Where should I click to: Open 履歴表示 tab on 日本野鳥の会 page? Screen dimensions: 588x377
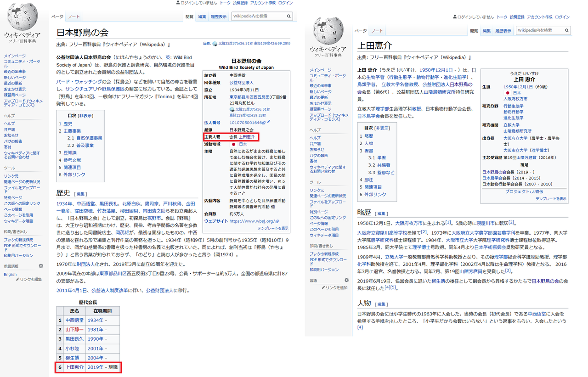click(219, 17)
